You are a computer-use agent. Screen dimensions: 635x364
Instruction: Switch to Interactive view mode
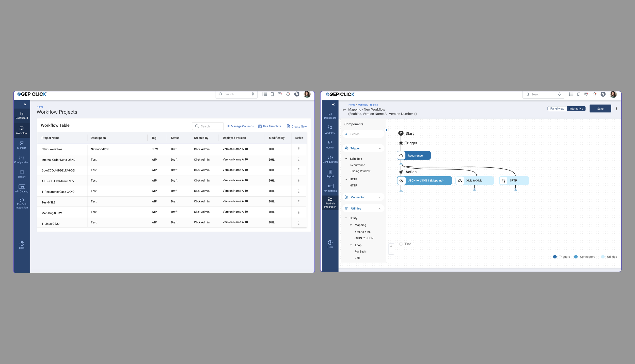click(576, 109)
